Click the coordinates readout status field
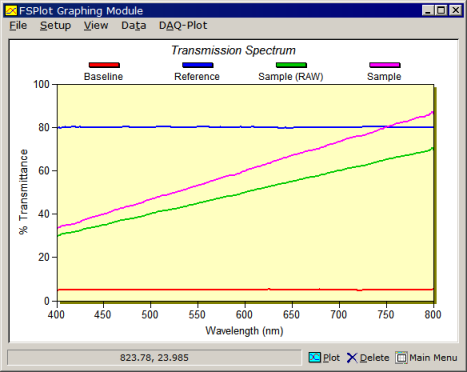Image resolution: width=467 pixels, height=372 pixels. [154, 358]
